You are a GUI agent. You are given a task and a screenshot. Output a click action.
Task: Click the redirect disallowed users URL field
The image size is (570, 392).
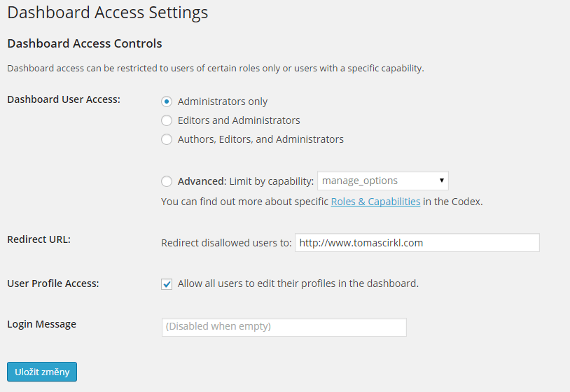coord(417,243)
